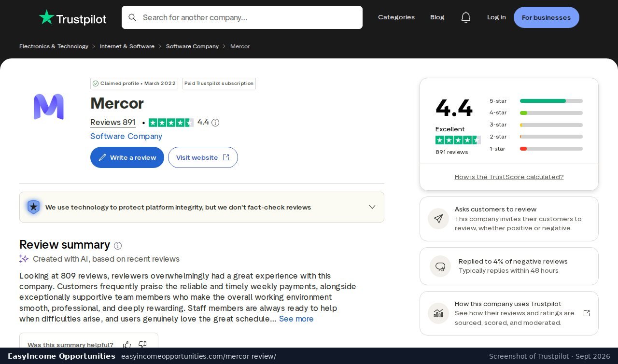Expand the platform integrity notice chevron
Screen dimensions: 618x364
tap(372, 207)
